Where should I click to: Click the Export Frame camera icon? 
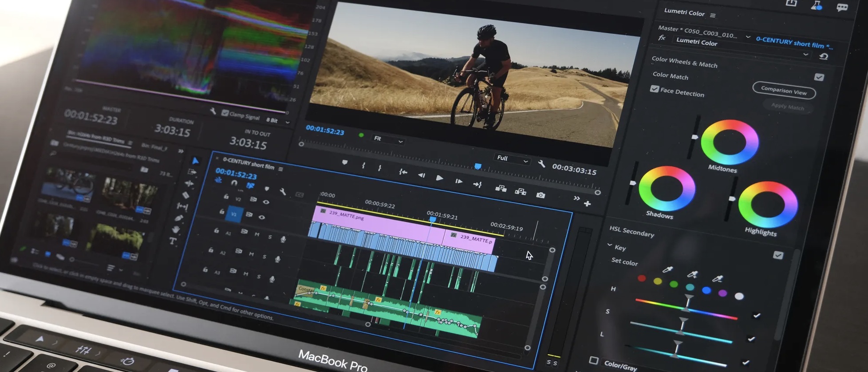(540, 195)
